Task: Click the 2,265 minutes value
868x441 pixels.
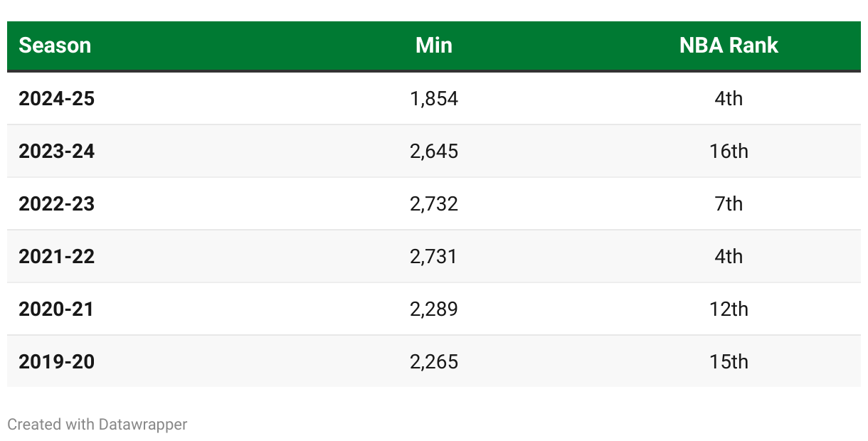Action: pos(434,362)
